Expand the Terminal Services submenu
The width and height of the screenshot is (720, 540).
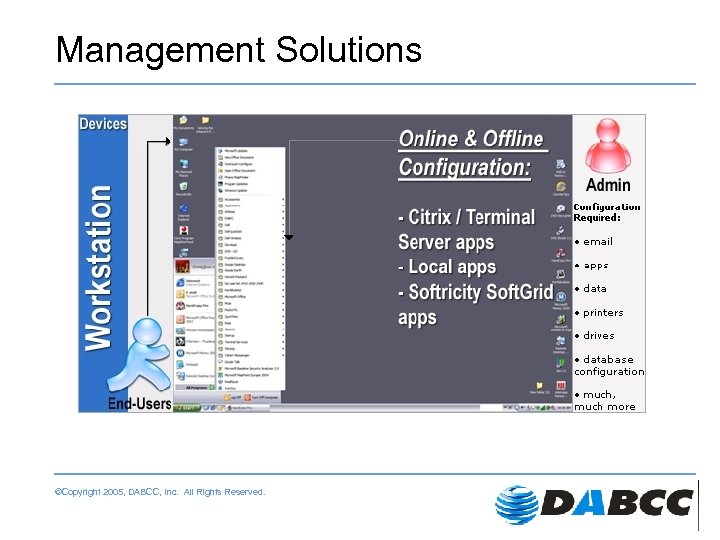(251, 342)
